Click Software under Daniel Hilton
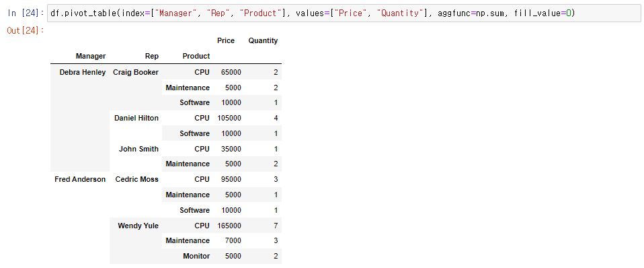Image resolution: width=644 pixels, height=268 pixels. pyautogui.click(x=195, y=133)
